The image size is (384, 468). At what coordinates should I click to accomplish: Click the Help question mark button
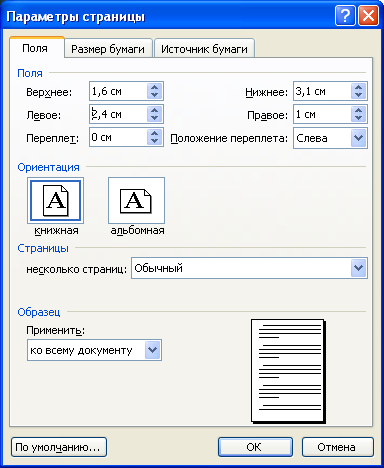pyautogui.click(x=345, y=16)
